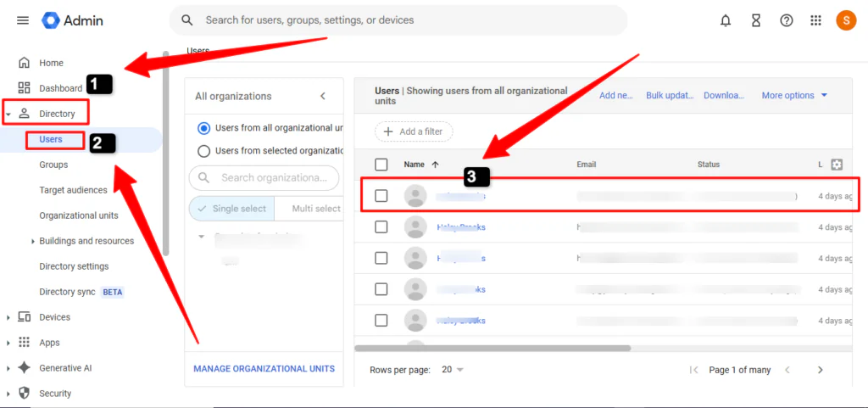Click the Apps grid icon in sidebar
The height and width of the screenshot is (408, 868).
24,343
